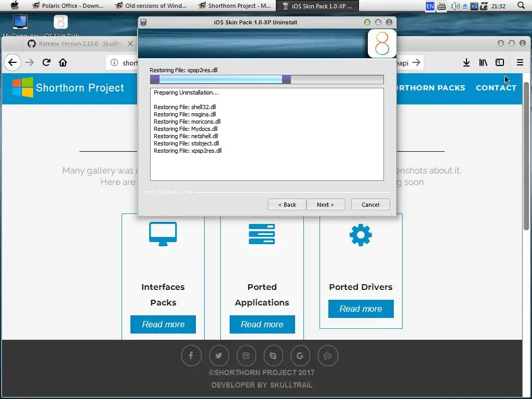The image size is (532, 399).
Task: Select log line Restoring File: netshell.dll
Action: pyautogui.click(x=185, y=136)
